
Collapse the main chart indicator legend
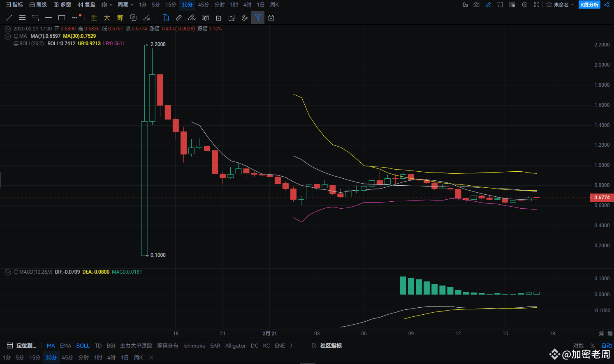7,29
